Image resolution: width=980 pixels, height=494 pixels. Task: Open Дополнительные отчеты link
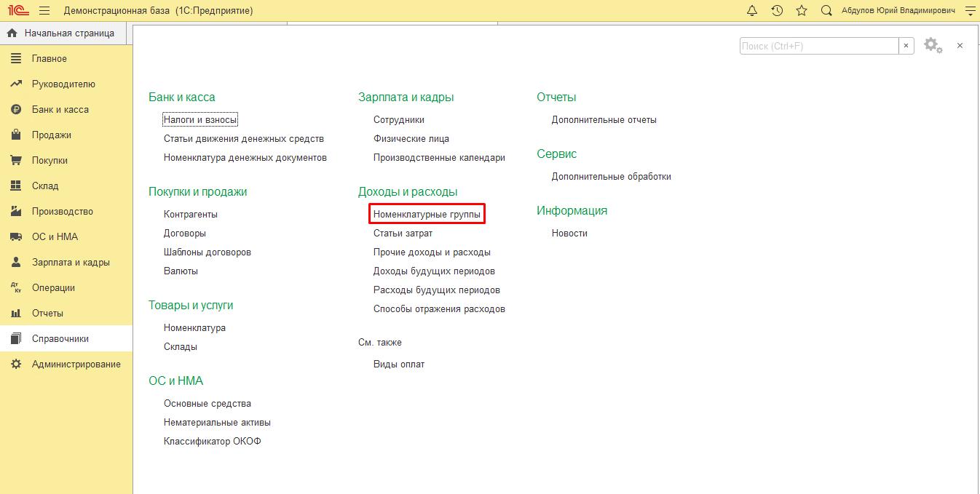(604, 119)
